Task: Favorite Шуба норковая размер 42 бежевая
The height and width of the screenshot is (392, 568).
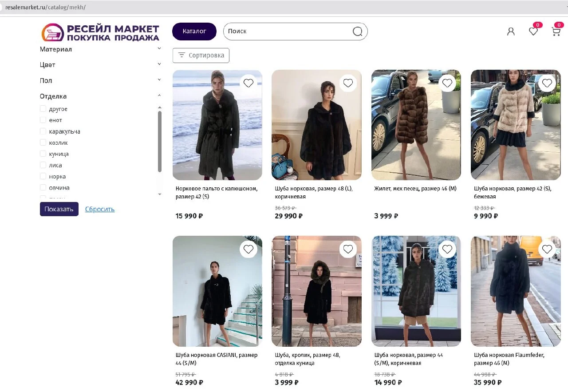Action: (x=547, y=83)
